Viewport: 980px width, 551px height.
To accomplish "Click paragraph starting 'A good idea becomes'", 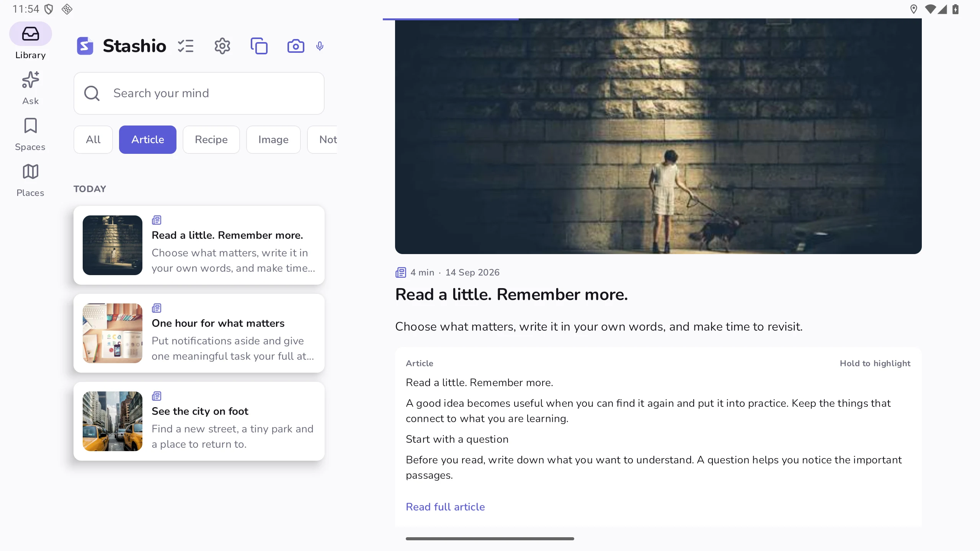I will point(648,411).
